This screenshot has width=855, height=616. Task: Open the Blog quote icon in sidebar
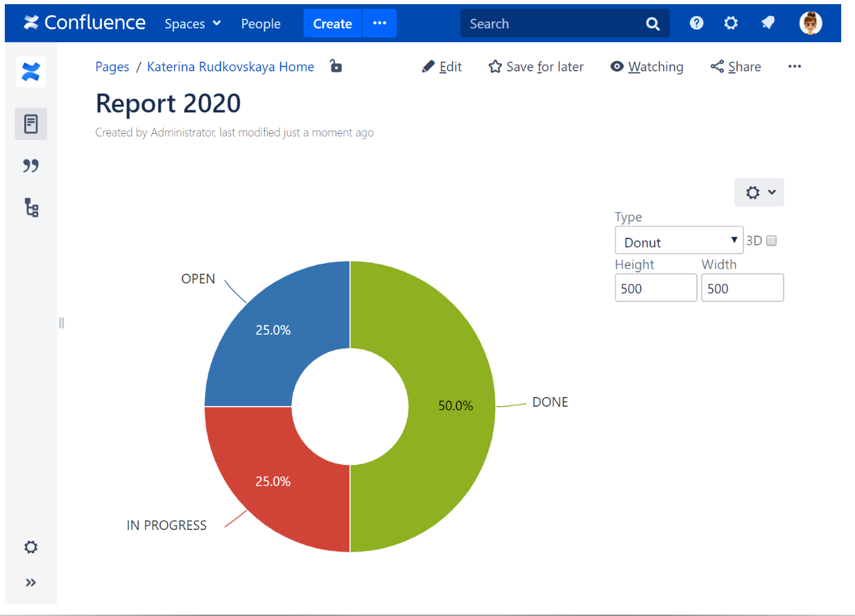point(31,166)
